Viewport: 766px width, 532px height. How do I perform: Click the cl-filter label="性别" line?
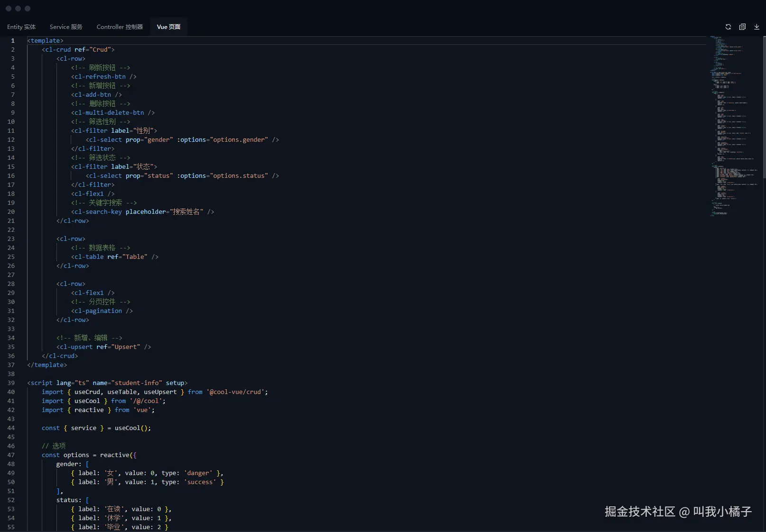[114, 131]
